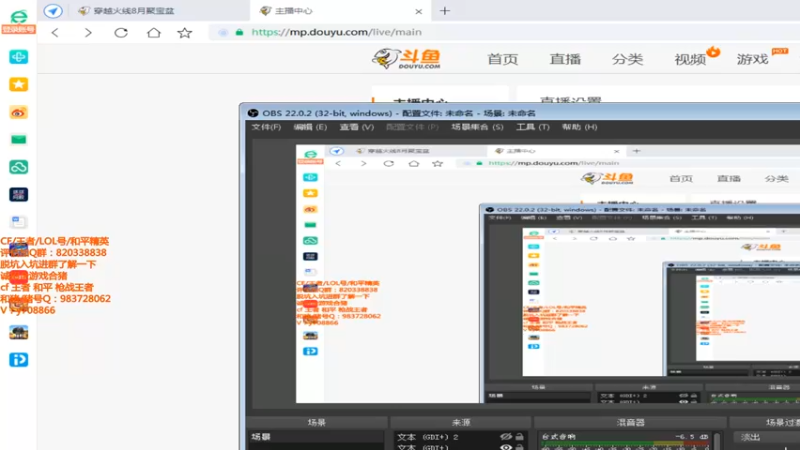
Task: Focus the mp.douyu.com address field
Action: tap(337, 32)
